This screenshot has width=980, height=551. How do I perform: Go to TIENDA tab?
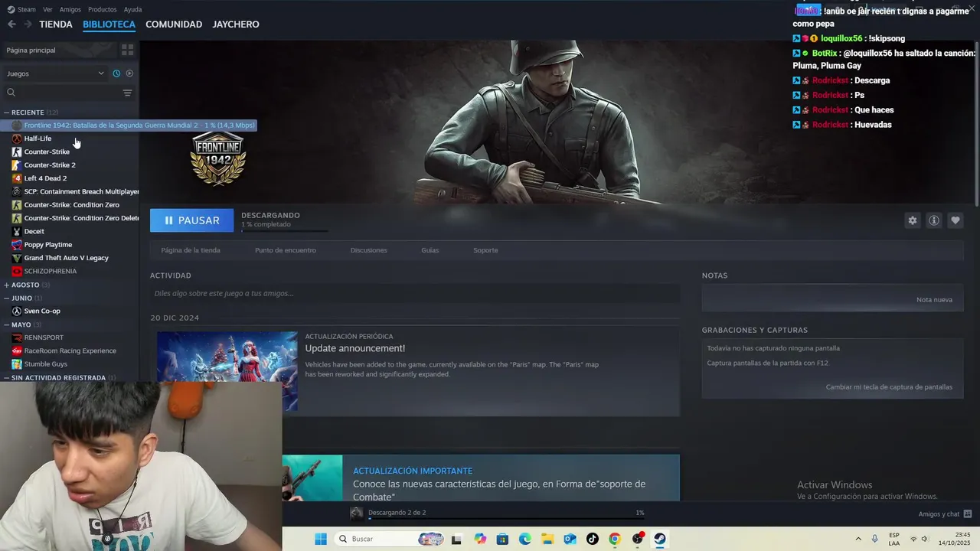point(56,24)
